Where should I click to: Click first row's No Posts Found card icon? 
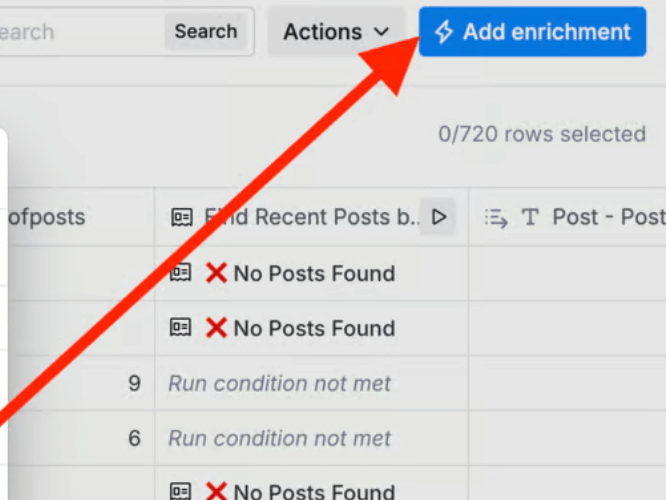click(181, 272)
